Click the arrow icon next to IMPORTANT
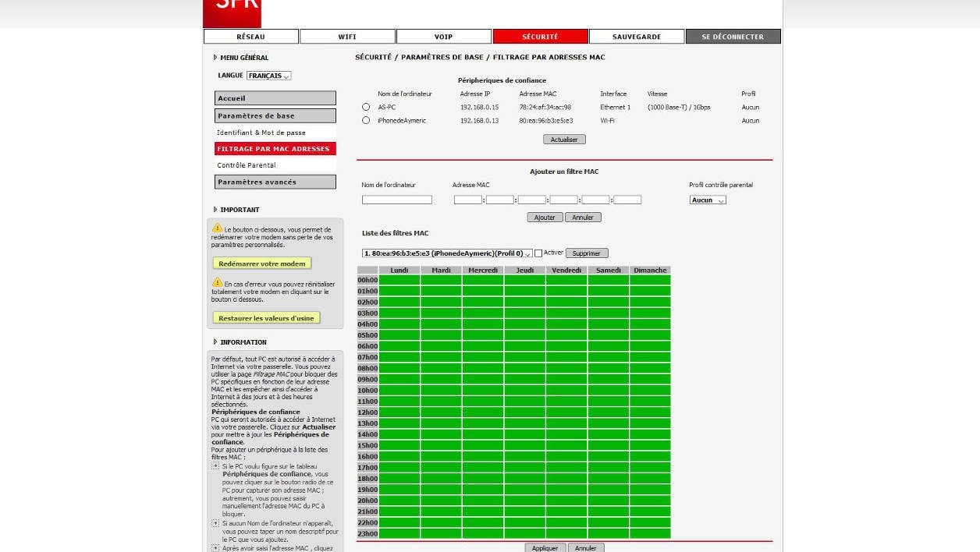Viewport: 980px width, 552px height. (x=215, y=210)
